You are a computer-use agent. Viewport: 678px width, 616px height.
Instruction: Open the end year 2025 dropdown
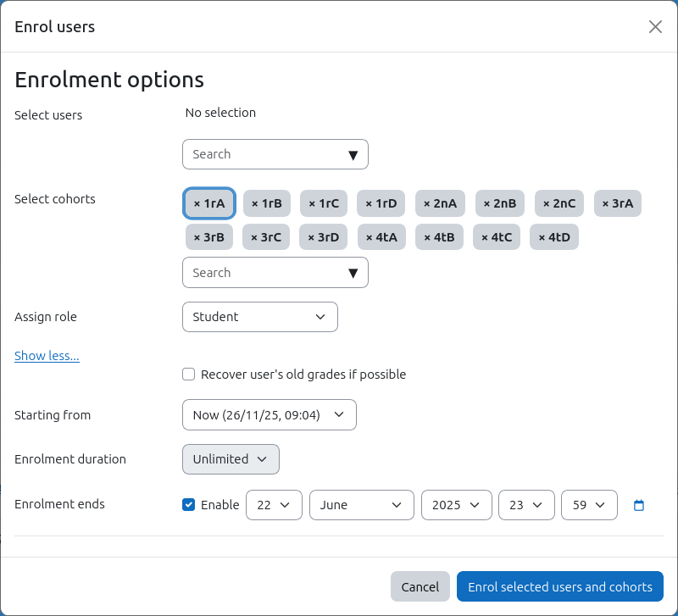point(456,505)
